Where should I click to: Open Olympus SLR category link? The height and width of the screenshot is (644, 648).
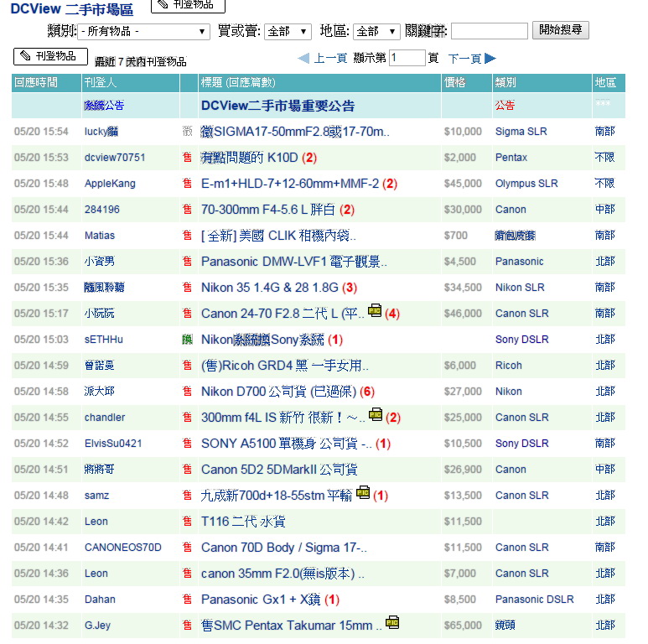526,184
